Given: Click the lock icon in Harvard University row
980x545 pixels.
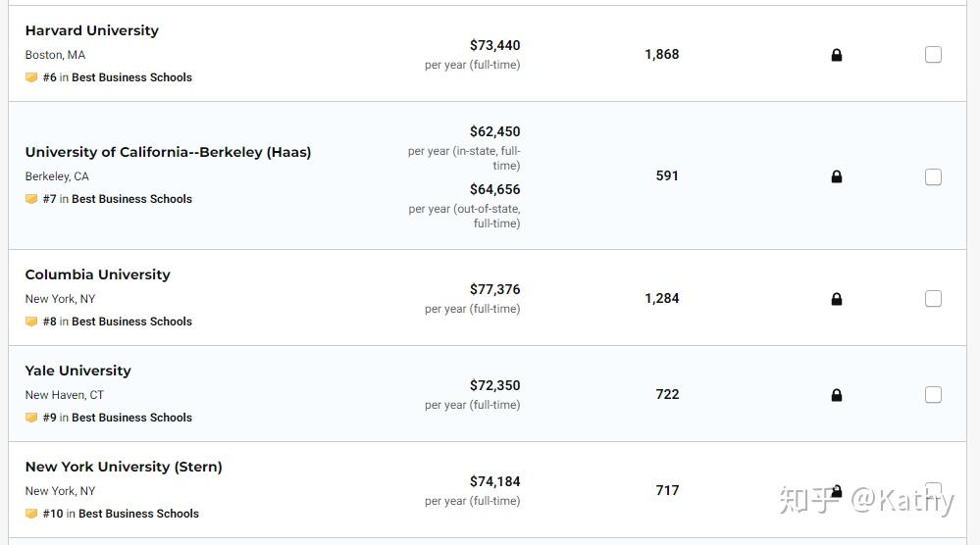Looking at the screenshot, I should pyautogui.click(x=837, y=55).
